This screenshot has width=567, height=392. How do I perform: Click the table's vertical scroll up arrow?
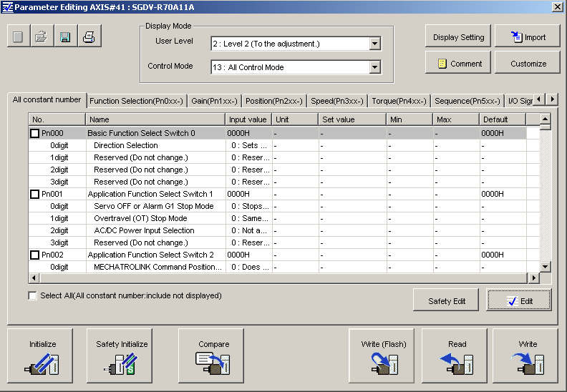tap(546, 119)
